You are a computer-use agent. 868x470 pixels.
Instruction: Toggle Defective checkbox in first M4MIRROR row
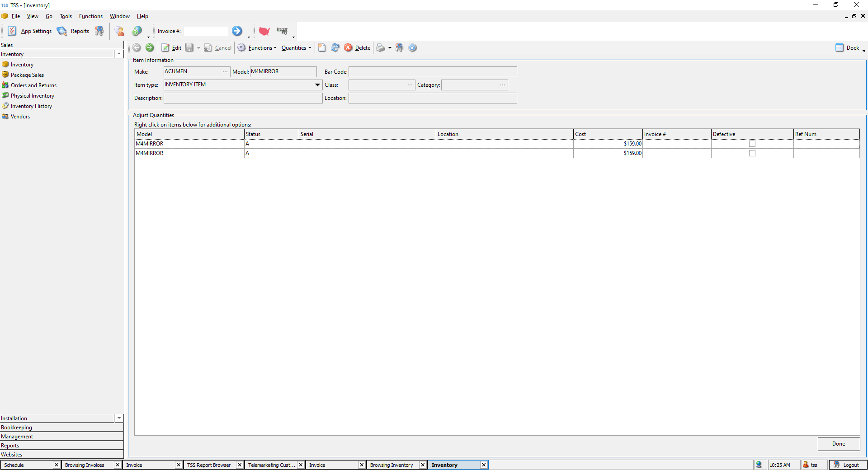pyautogui.click(x=752, y=144)
